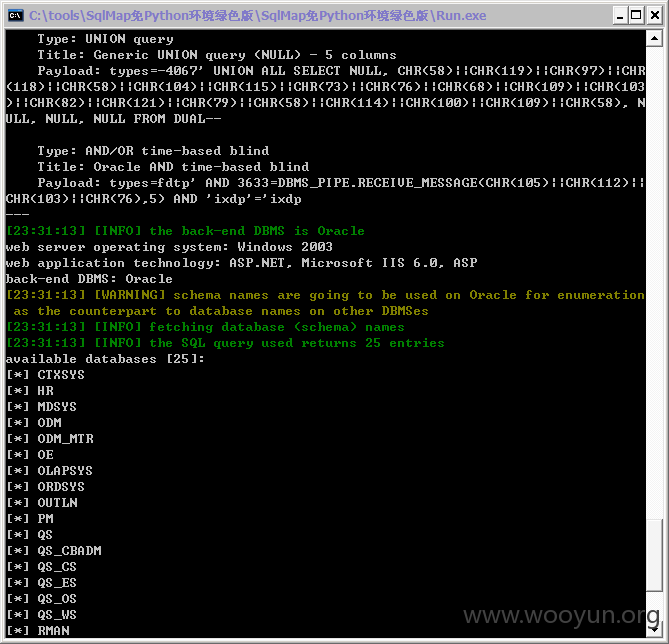Select the ORDSYS database entry

click(x=45, y=487)
